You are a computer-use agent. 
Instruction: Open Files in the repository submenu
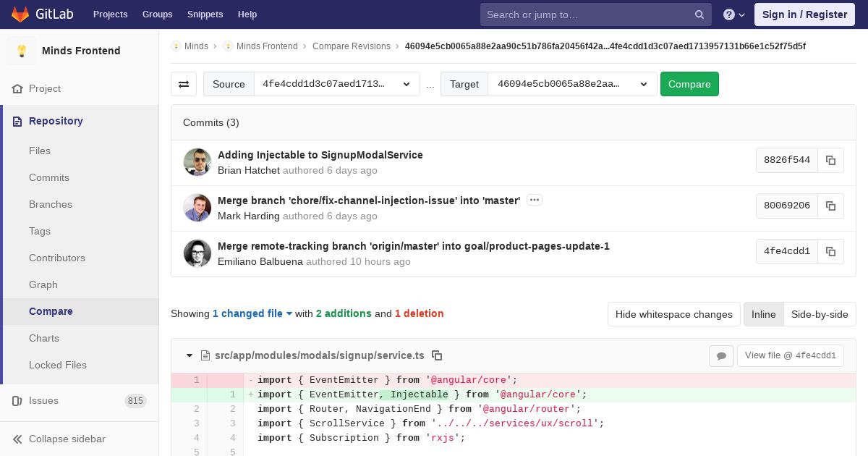click(x=40, y=151)
